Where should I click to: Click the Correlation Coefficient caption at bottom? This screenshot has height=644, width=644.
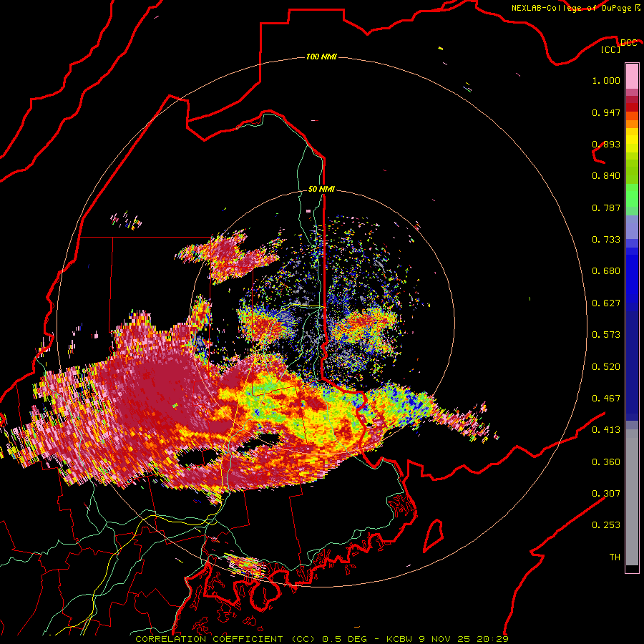[322, 639]
